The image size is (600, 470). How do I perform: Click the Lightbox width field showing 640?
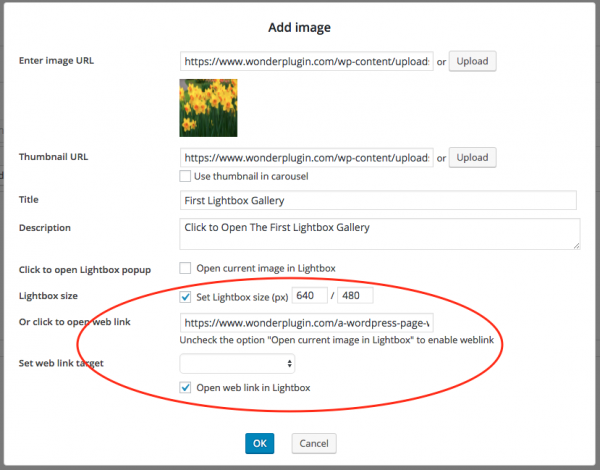(x=309, y=297)
